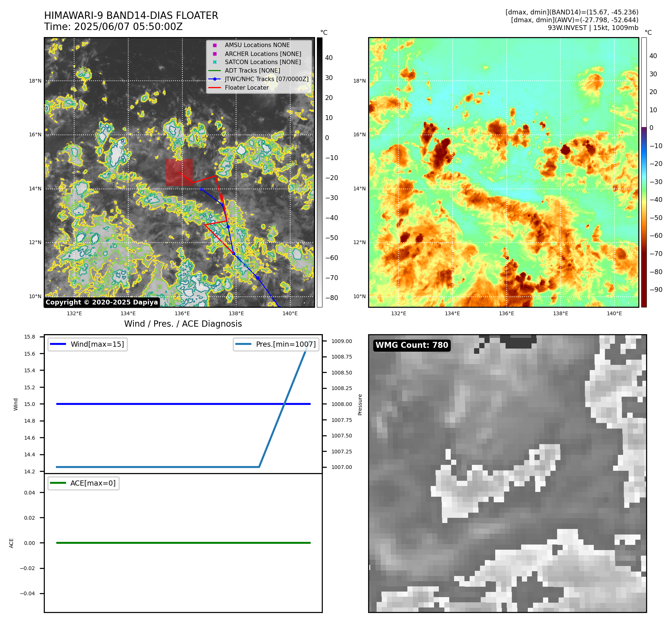
Task: Click the Time: 2025/06/07 05:50:00Z timestamp
Action: 113,27
